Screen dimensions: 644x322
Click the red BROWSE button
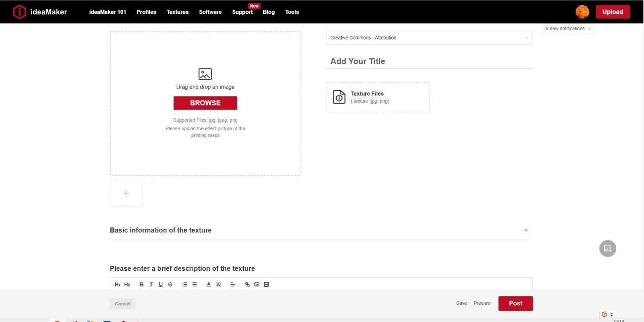click(x=205, y=103)
